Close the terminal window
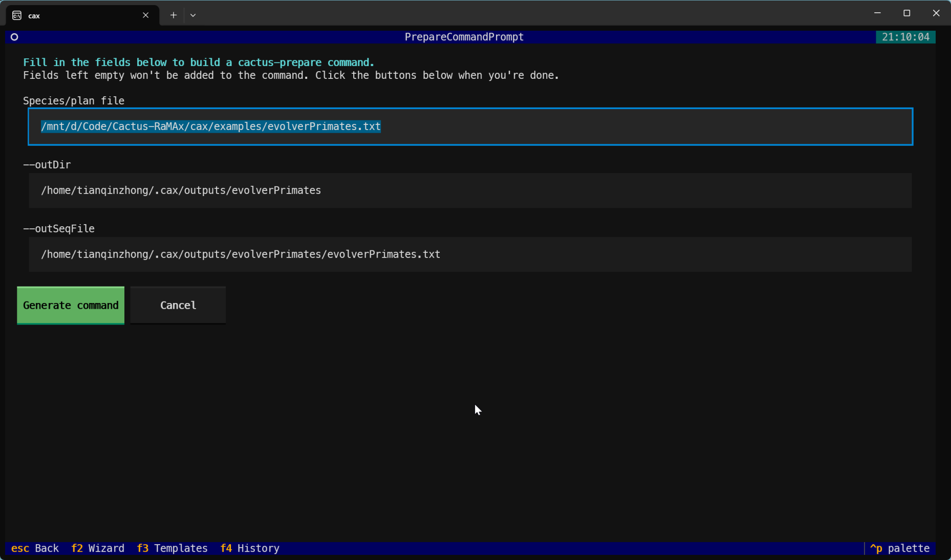The height and width of the screenshot is (560, 951). click(x=936, y=13)
